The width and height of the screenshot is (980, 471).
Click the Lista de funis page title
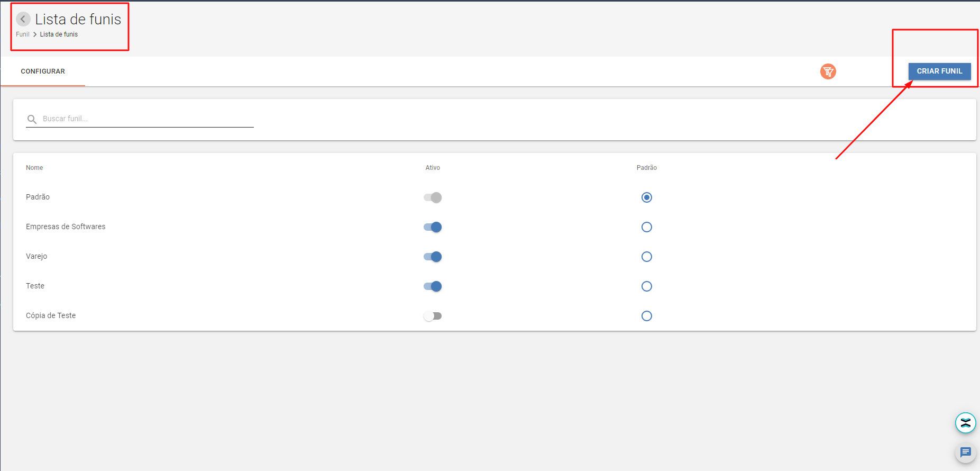pos(78,19)
